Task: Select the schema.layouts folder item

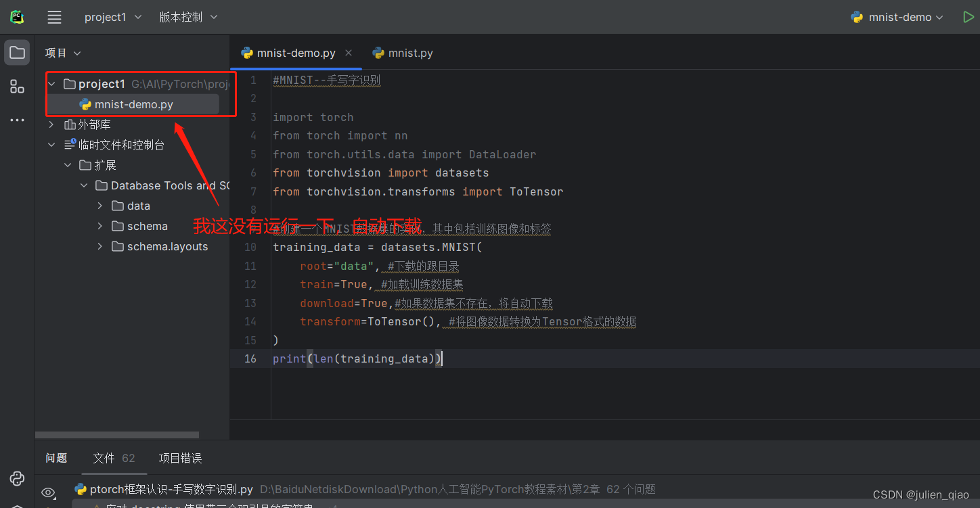Action: (160, 246)
